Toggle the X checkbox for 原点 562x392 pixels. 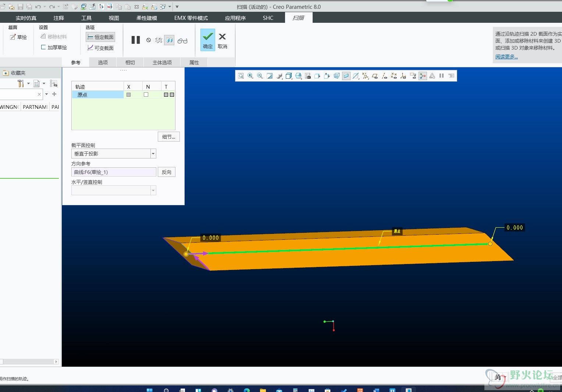pyautogui.click(x=128, y=95)
